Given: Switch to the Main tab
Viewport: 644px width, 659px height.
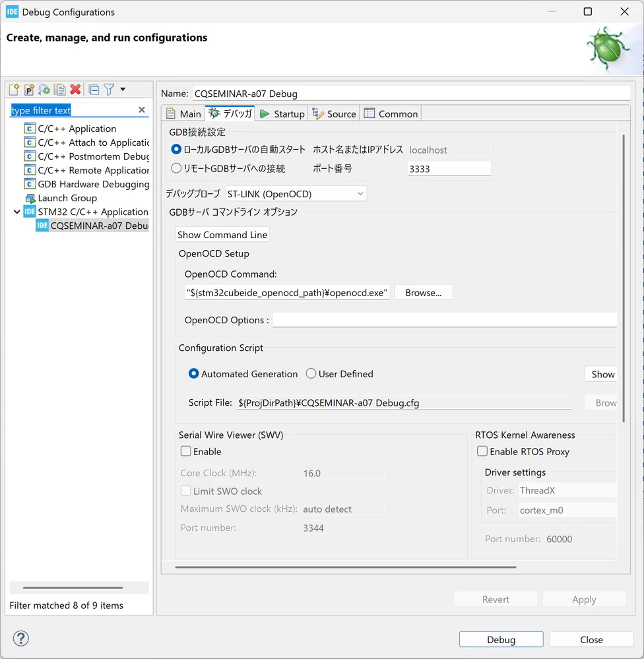Looking at the screenshot, I should coord(184,114).
